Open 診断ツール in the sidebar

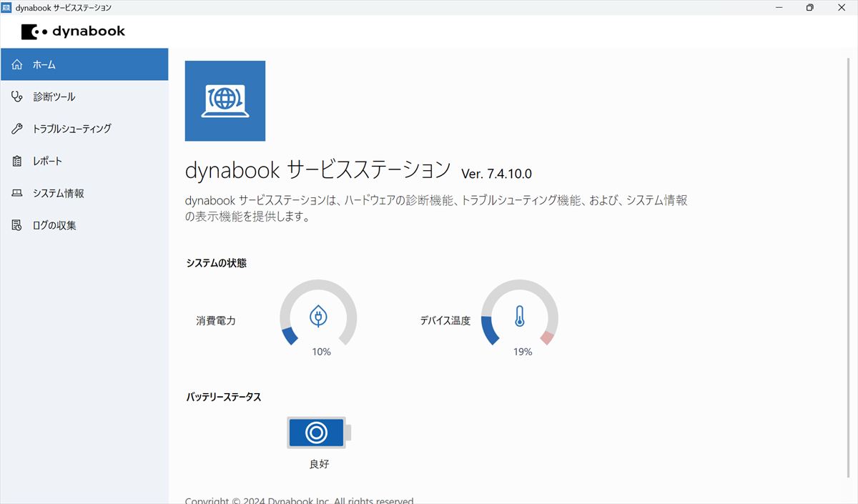(84, 97)
